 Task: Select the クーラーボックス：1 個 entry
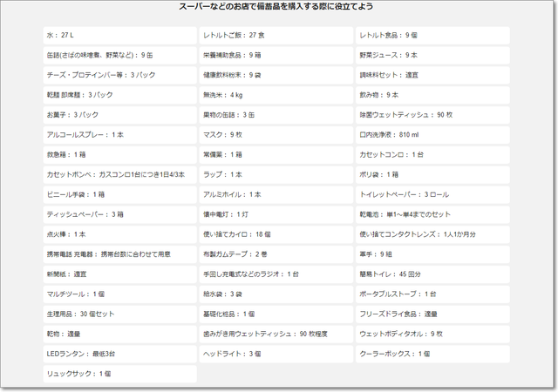click(x=432, y=354)
